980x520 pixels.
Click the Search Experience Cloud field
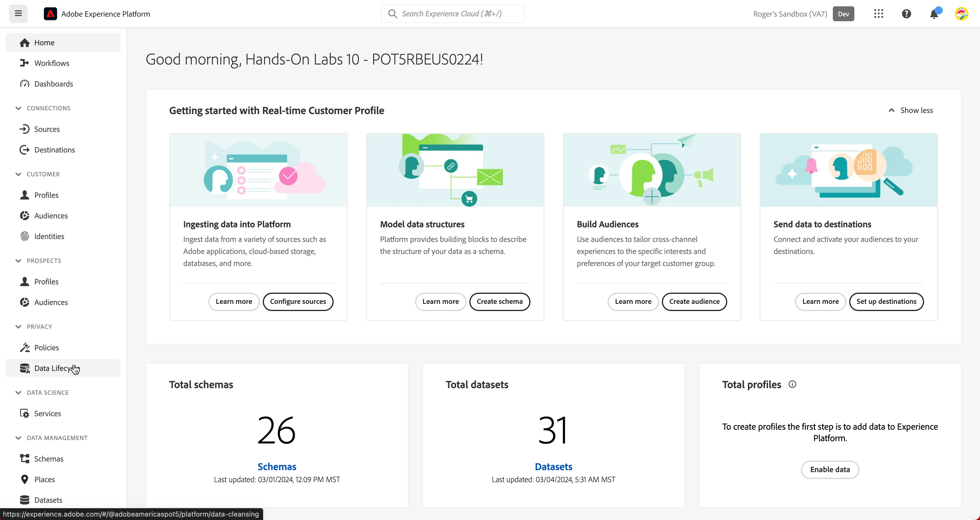(x=453, y=14)
